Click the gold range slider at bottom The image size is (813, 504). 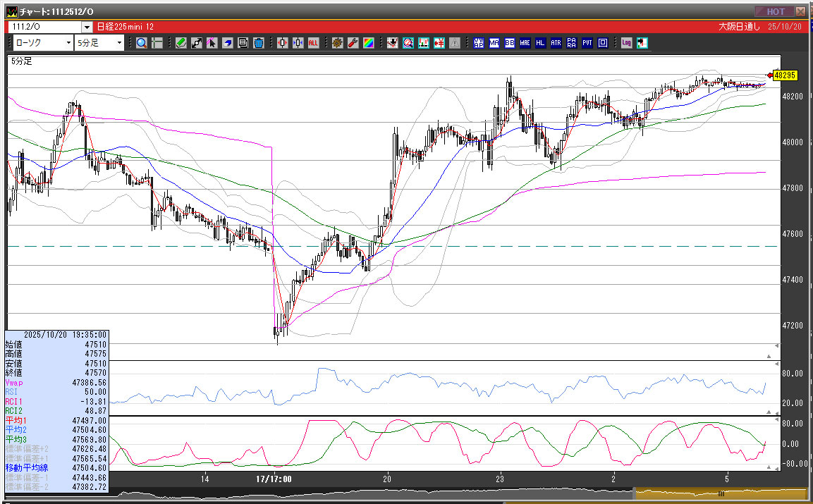(719, 494)
